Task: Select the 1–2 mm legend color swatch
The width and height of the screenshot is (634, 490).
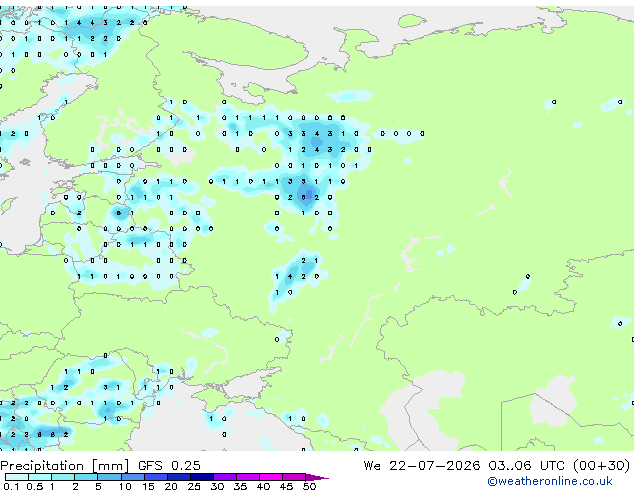Action: [63, 477]
